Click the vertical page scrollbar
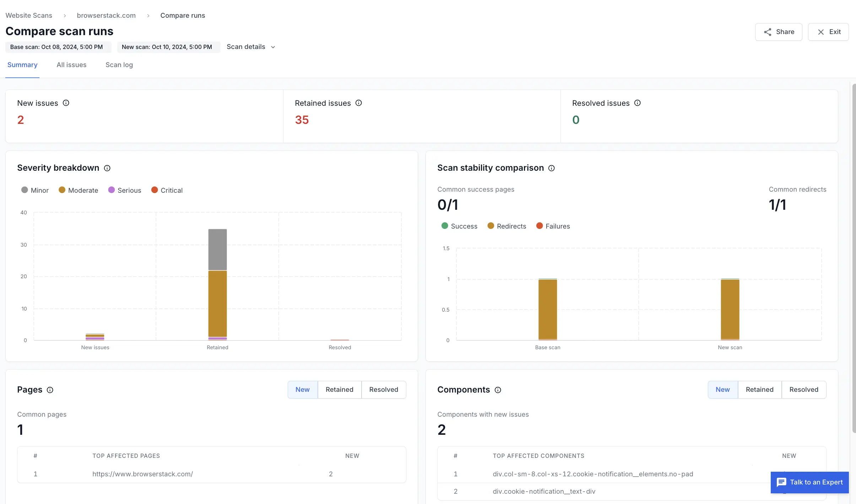The height and width of the screenshot is (504, 856). coord(854,258)
